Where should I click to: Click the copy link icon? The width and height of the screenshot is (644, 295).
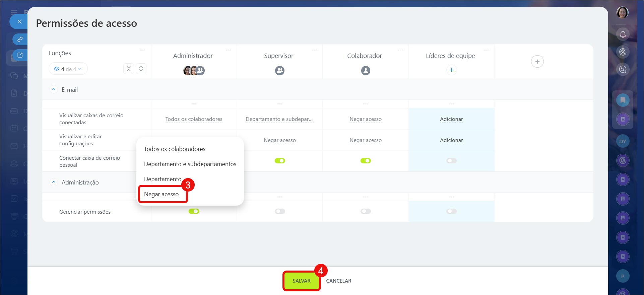coord(20,39)
